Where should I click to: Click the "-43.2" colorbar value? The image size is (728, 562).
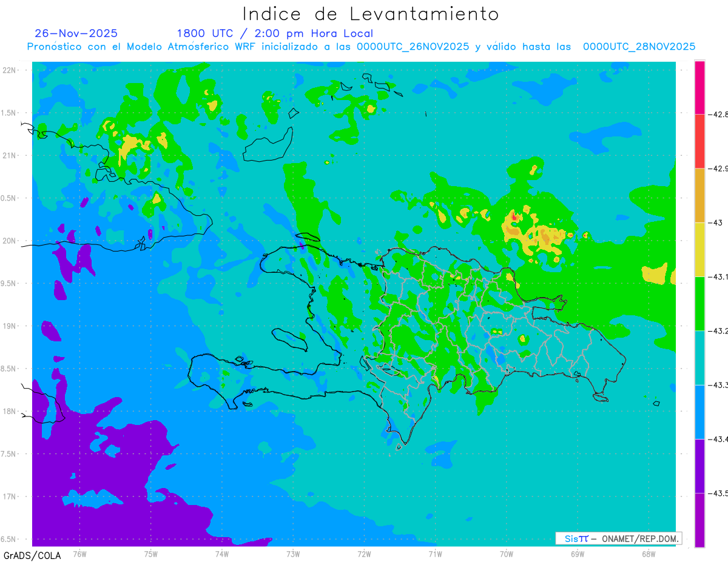point(718,331)
